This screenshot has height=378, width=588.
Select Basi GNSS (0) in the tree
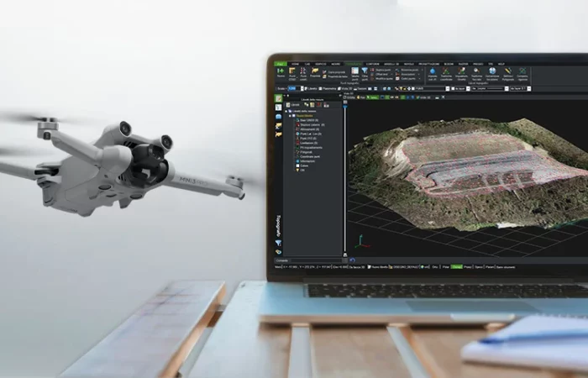[309, 120]
